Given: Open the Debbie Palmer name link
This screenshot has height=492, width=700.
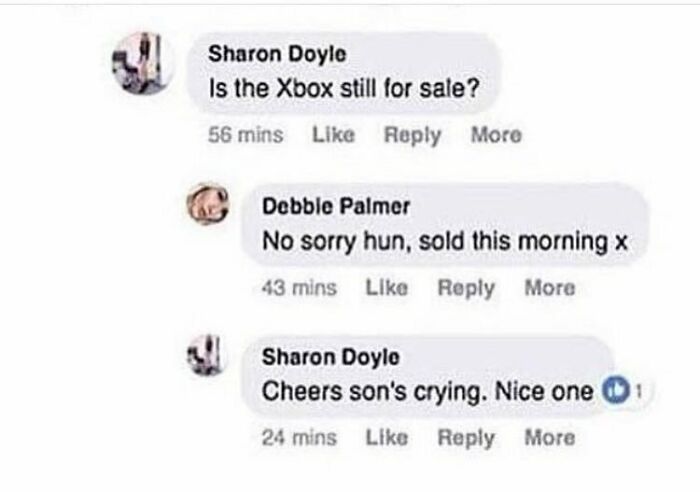Looking at the screenshot, I should tap(336, 206).
